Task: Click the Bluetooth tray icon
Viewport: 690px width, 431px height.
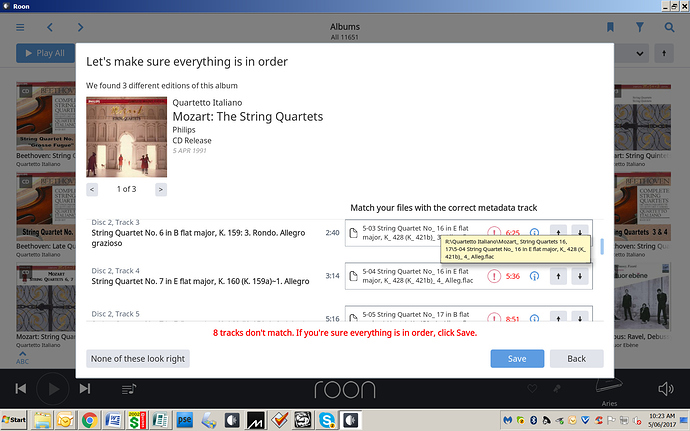Action: [533, 420]
